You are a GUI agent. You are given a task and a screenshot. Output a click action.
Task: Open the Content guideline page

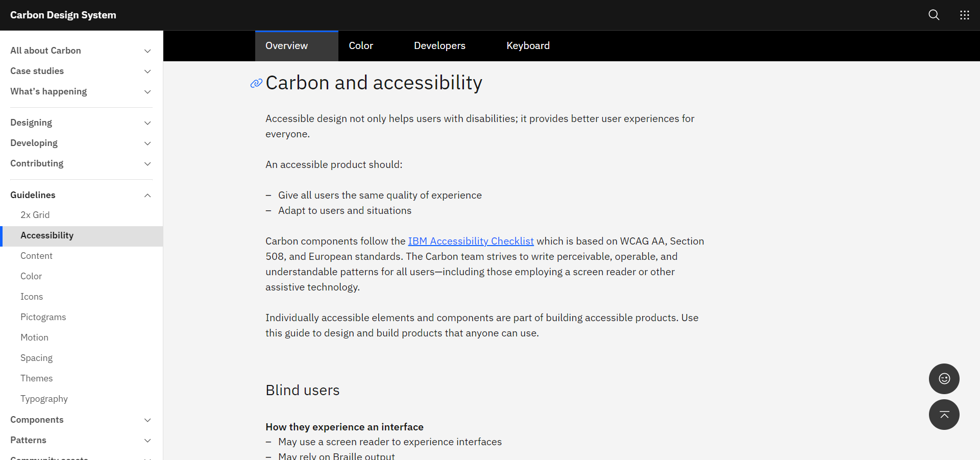point(82,256)
